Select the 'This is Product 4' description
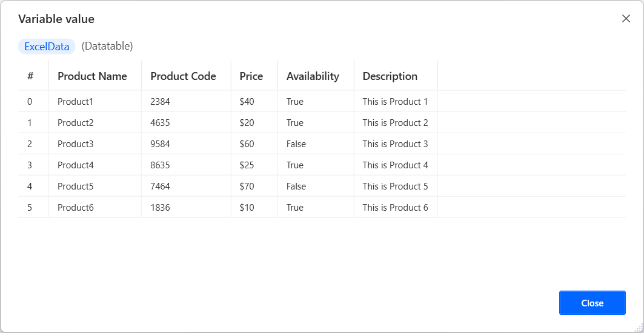Image resolution: width=644 pixels, height=333 pixels. pos(395,165)
